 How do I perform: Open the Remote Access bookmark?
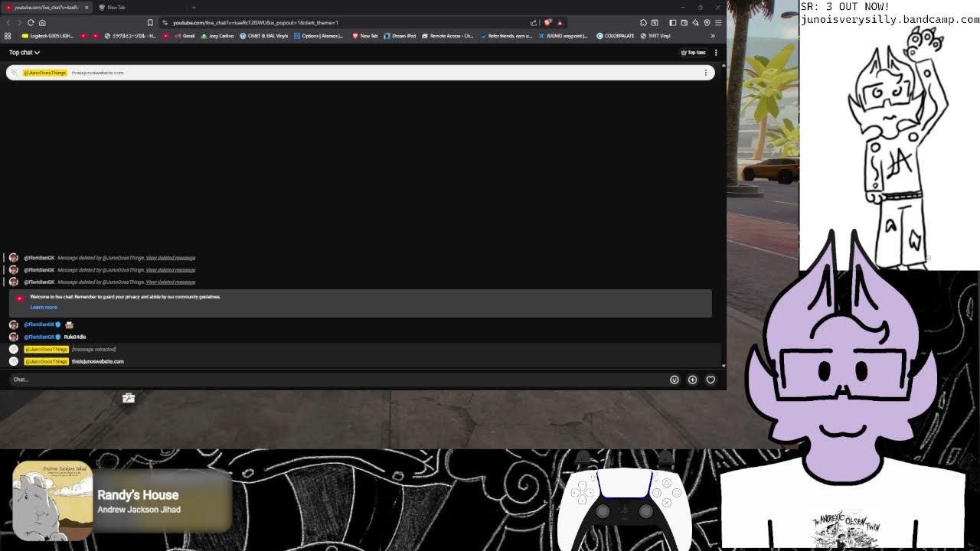[447, 36]
